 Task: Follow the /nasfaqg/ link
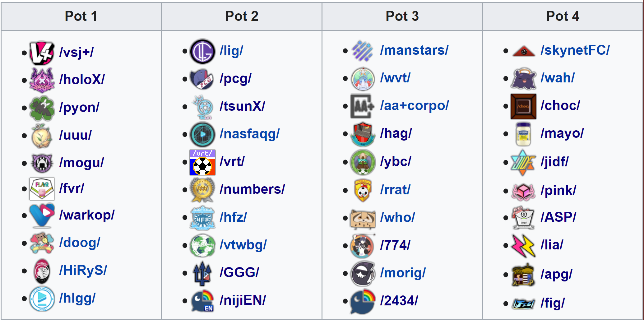click(x=249, y=134)
